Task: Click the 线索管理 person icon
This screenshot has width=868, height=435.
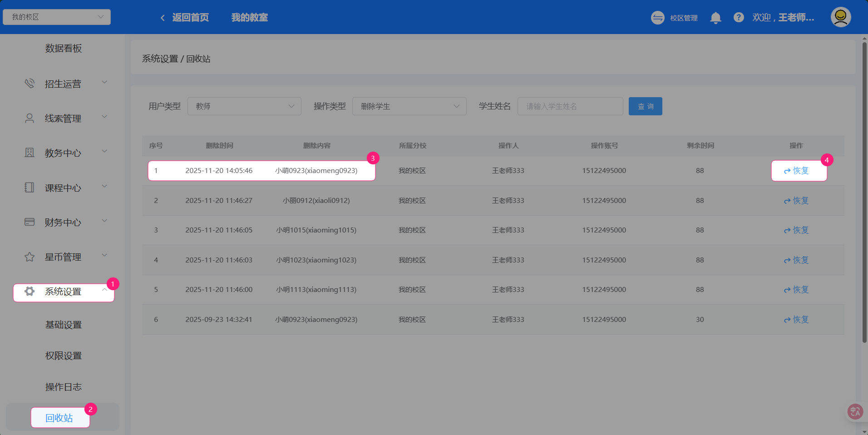Action: tap(30, 118)
